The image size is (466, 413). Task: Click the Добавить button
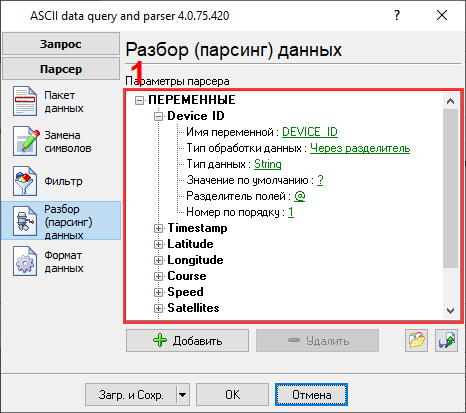point(187,340)
